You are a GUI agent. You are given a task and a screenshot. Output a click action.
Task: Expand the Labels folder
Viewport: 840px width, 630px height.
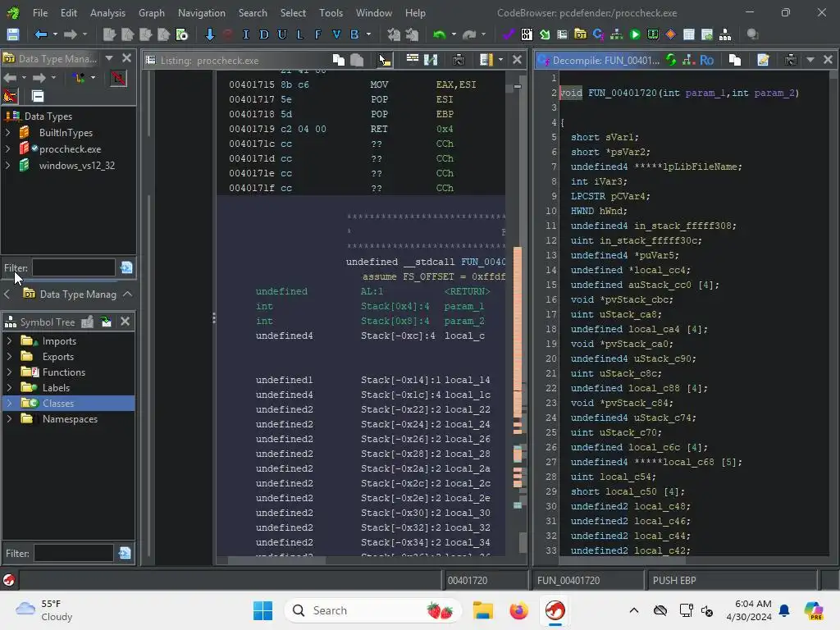(9, 388)
